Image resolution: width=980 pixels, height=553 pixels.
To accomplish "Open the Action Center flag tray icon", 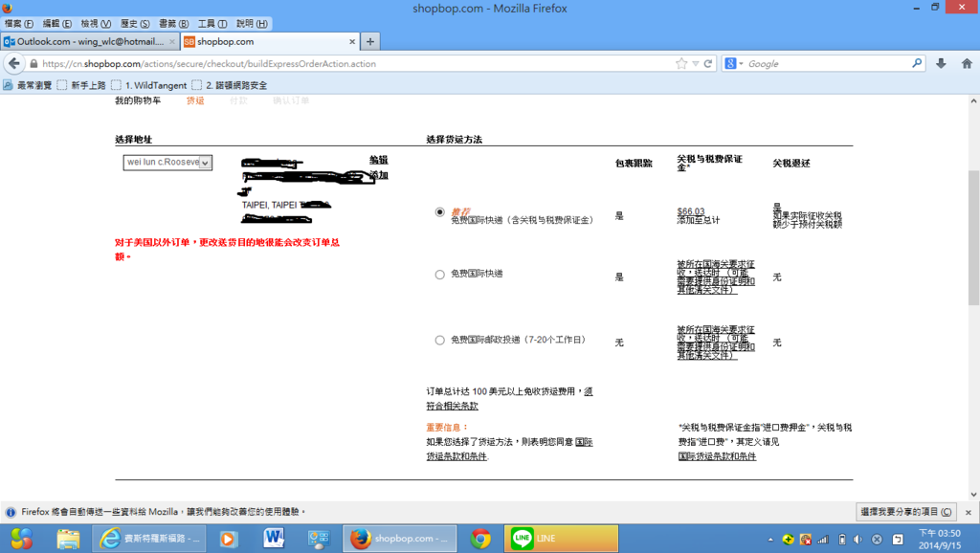I will [898, 540].
